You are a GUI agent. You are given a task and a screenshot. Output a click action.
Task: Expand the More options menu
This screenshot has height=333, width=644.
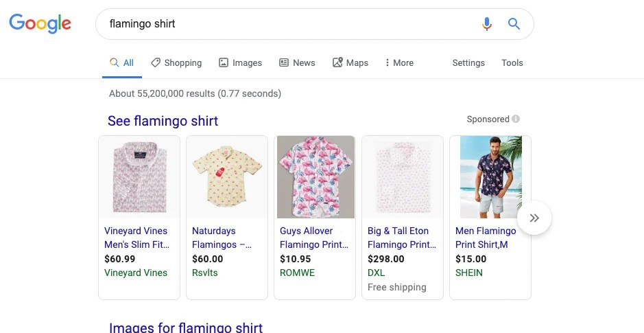(x=399, y=62)
